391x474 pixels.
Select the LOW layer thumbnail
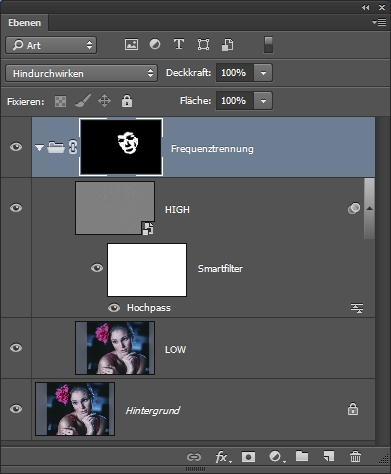point(115,348)
